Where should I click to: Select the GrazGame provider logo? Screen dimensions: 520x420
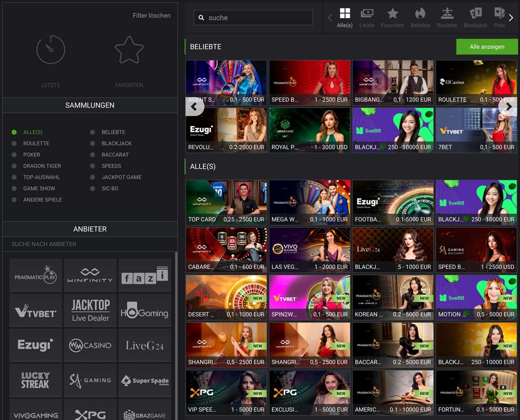point(145,410)
